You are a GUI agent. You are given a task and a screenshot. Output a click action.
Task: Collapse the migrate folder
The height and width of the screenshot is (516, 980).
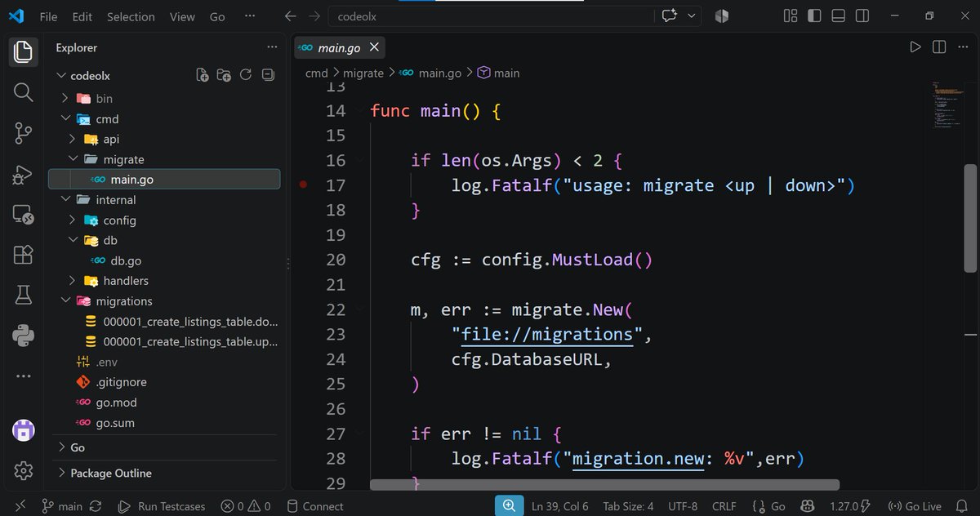point(73,160)
